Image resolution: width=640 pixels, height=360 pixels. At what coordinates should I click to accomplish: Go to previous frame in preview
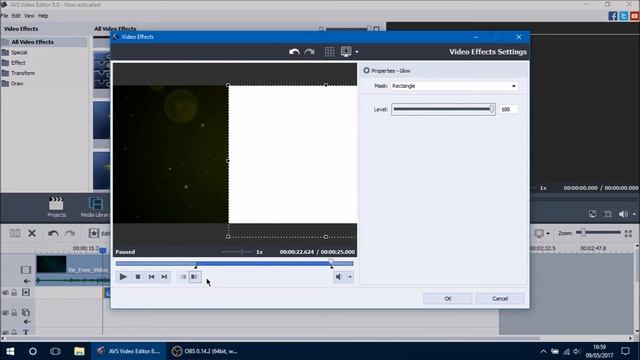pyautogui.click(x=151, y=277)
